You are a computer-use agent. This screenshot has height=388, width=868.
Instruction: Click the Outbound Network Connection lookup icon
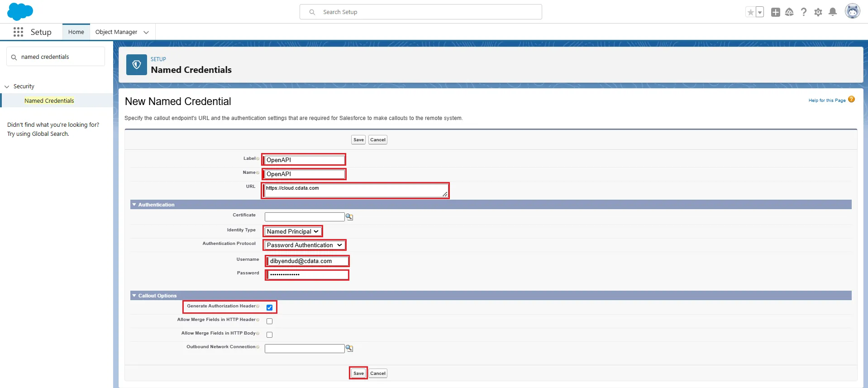[349, 348]
